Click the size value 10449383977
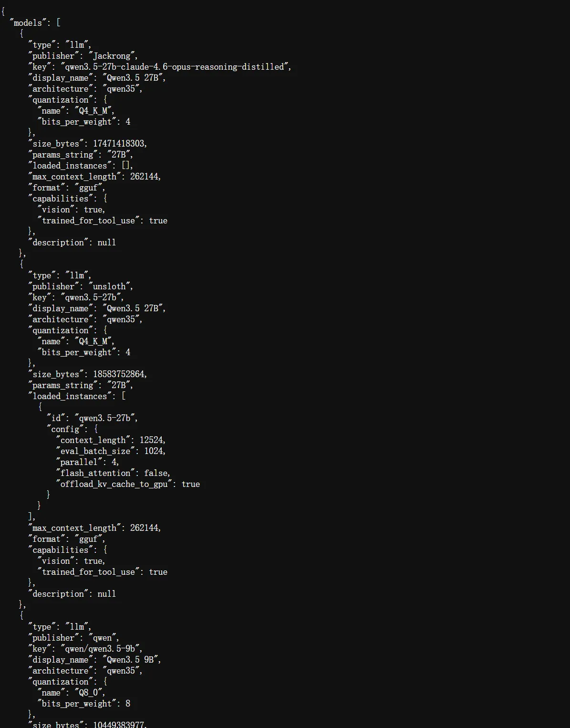Screen dimensions: 570x728 click(119, 725)
